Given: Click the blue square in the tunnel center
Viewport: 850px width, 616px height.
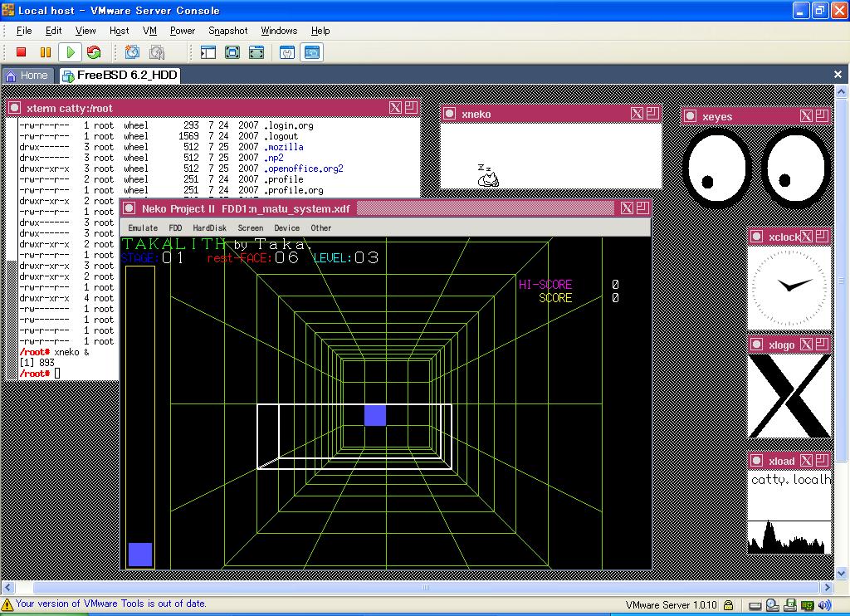Looking at the screenshot, I should pos(375,415).
